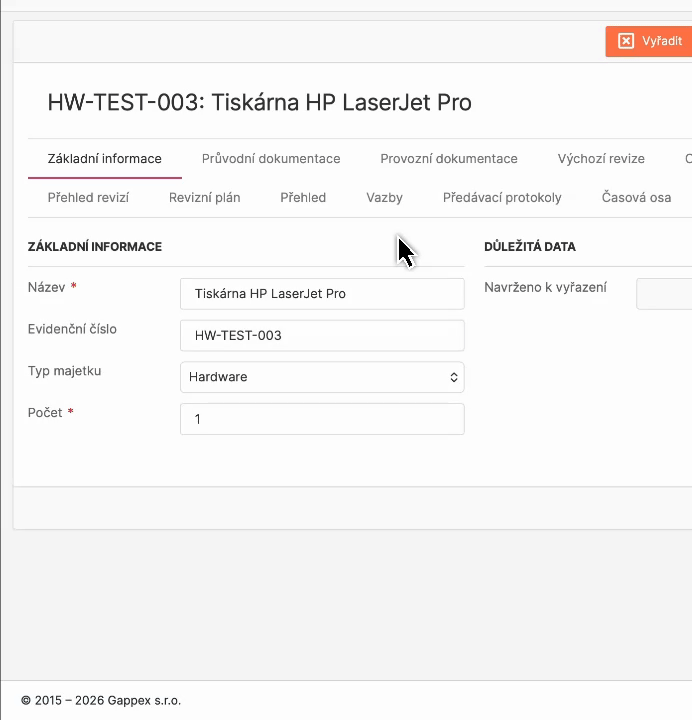Show the Předávací protokoly tab
This screenshot has width=692, height=720.
502,197
